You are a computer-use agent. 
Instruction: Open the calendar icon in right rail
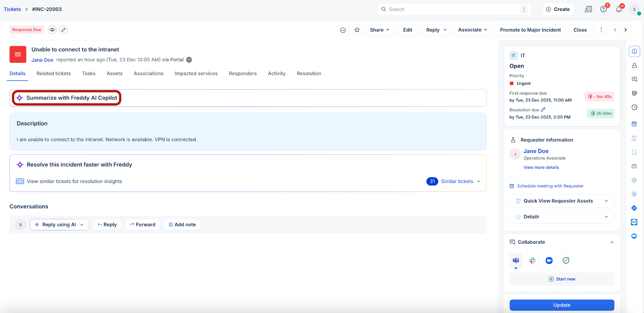pos(634,124)
